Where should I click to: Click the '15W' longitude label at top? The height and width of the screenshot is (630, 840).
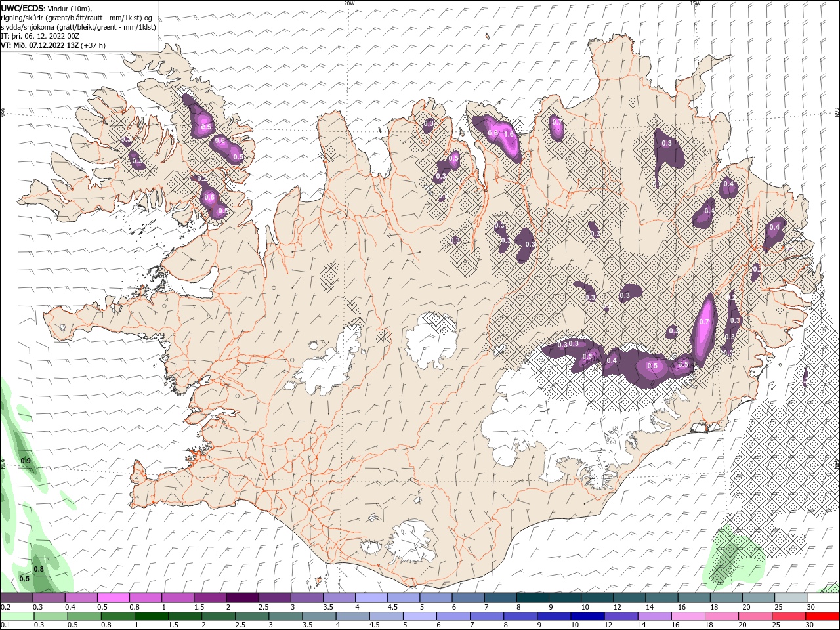[x=695, y=3]
